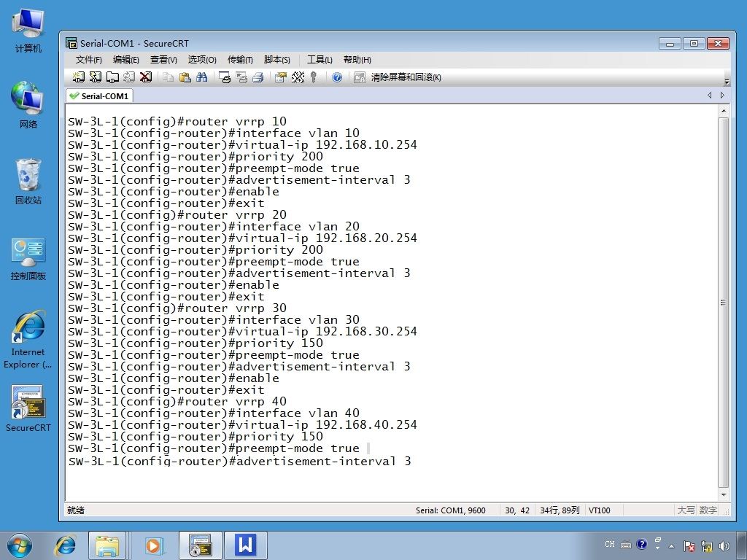The image size is (747, 560).
Task: Show hidden tray icons arrow
Action: pyautogui.click(x=672, y=546)
